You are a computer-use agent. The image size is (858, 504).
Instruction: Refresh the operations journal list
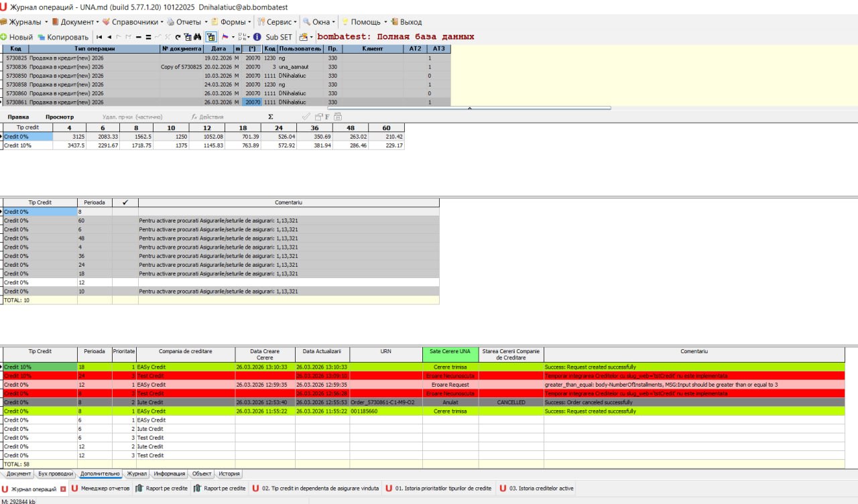[178, 37]
